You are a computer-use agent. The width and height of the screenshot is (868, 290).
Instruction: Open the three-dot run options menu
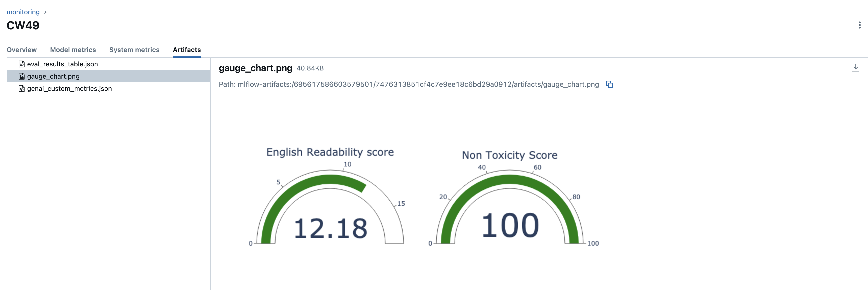point(859,25)
